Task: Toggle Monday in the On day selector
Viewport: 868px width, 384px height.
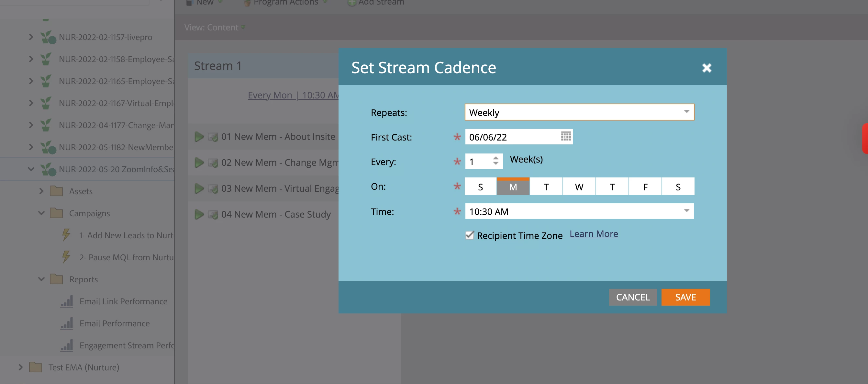Action: click(x=513, y=187)
